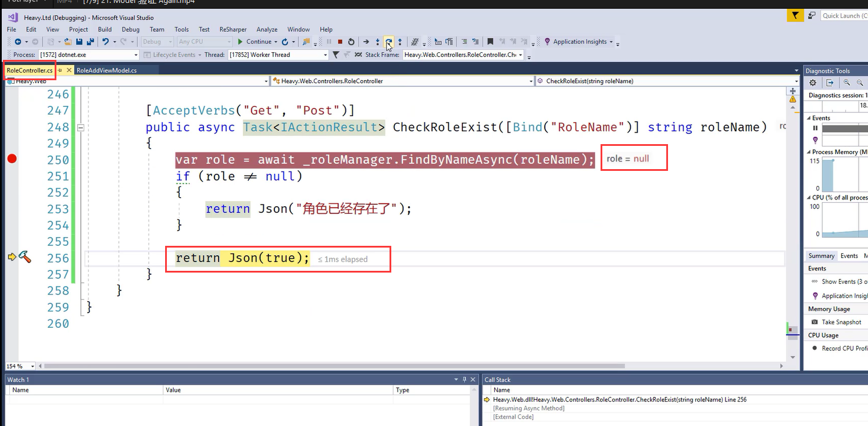The width and height of the screenshot is (868, 426).
Task: Click the Save All icon
Action: 90,42
